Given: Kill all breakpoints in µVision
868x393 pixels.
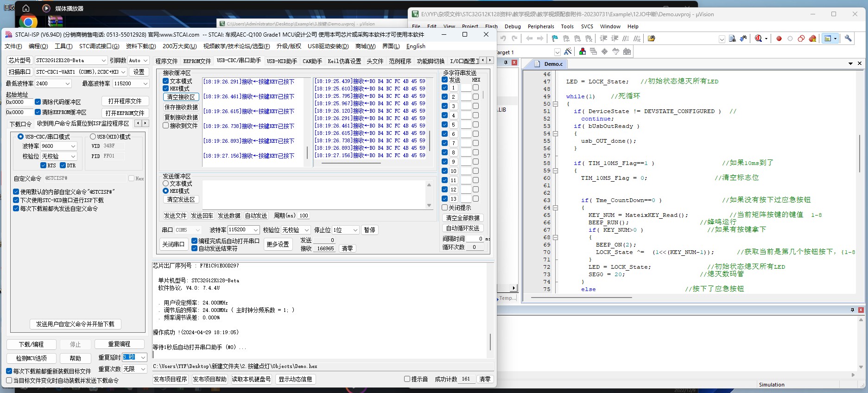Looking at the screenshot, I should (812, 38).
